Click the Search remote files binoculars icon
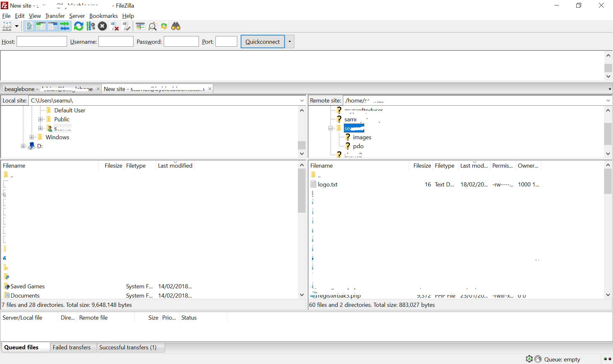 (176, 27)
